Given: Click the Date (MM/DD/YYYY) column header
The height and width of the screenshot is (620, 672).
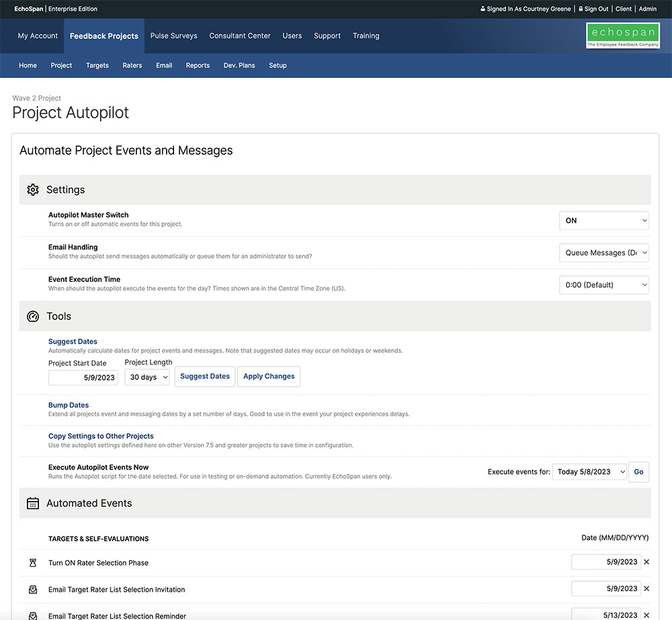Looking at the screenshot, I should point(615,538).
